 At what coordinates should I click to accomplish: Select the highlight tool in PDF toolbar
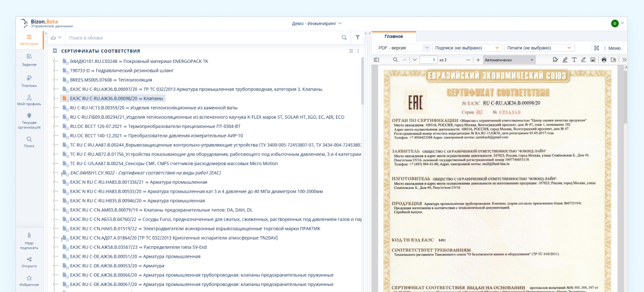565,60
